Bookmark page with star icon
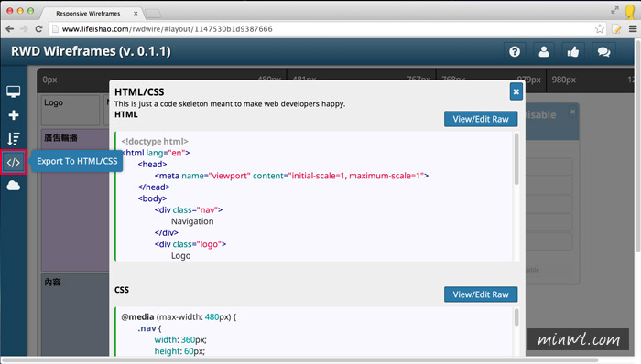 pyautogui.click(x=600, y=29)
